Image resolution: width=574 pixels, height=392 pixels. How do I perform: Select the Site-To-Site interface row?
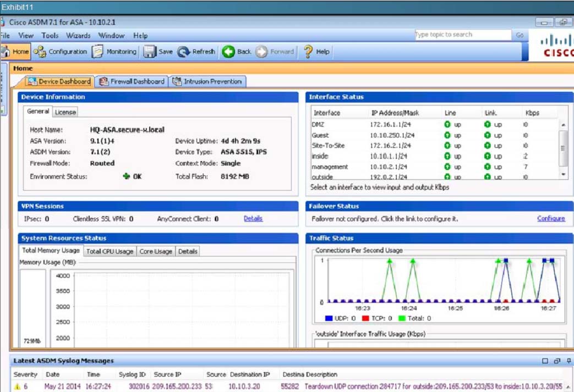pos(435,146)
